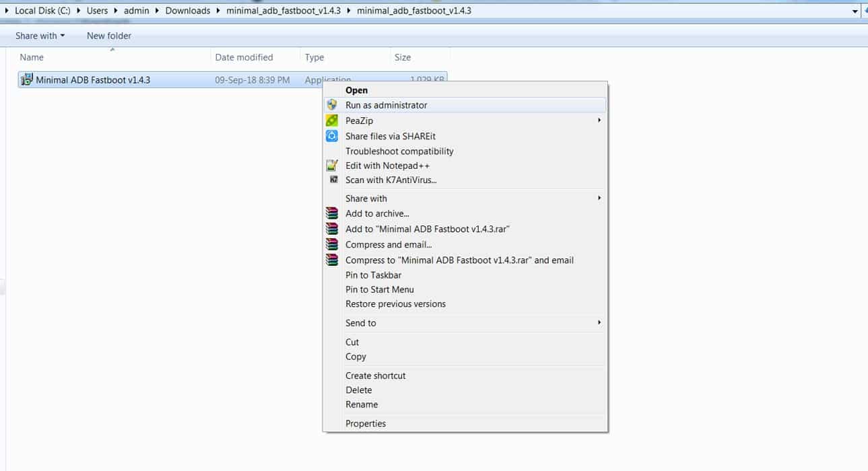This screenshot has height=471, width=868.
Task: Click the New folder button
Action: click(109, 36)
